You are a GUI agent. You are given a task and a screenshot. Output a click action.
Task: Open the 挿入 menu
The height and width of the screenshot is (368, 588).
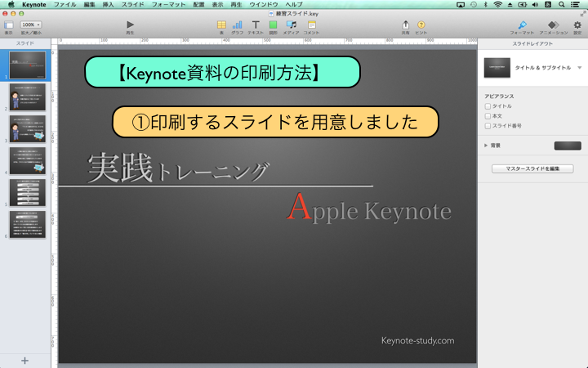click(108, 5)
